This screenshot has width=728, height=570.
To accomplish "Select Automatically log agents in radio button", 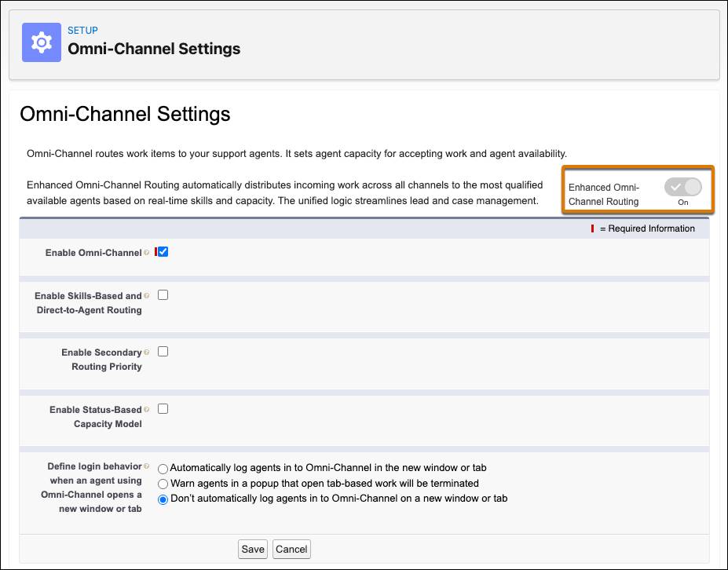I will (x=163, y=469).
